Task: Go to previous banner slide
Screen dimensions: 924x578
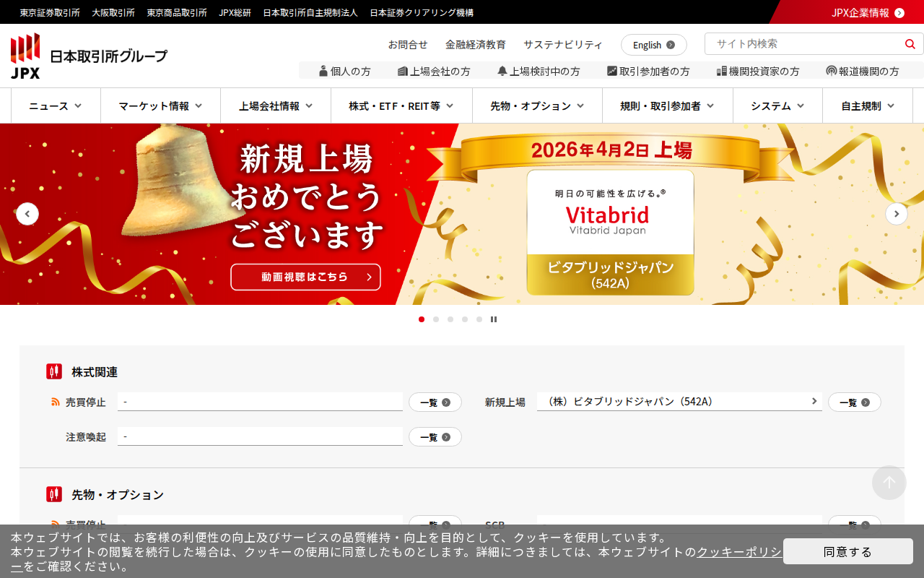Action: (27, 214)
